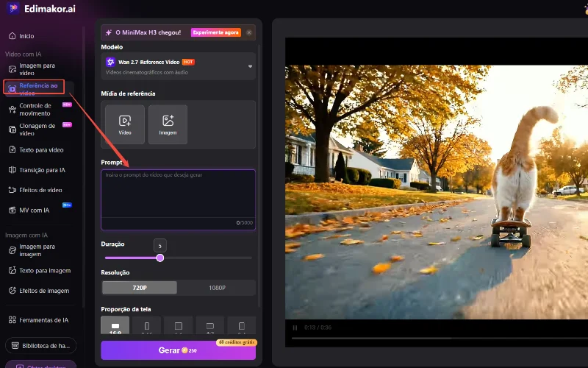This screenshot has width=588, height=368.
Task: Select 16:9 aspect ratio
Action: point(115,325)
